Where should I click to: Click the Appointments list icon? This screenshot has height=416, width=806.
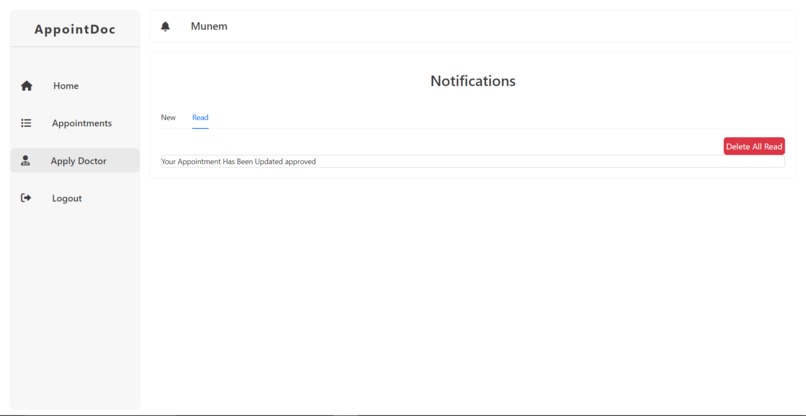(26, 123)
